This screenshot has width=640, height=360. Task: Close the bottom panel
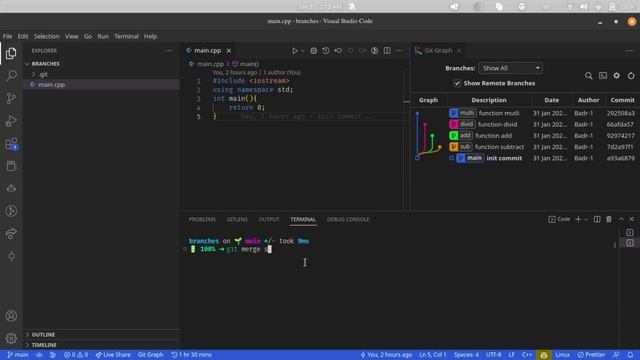[x=631, y=220]
